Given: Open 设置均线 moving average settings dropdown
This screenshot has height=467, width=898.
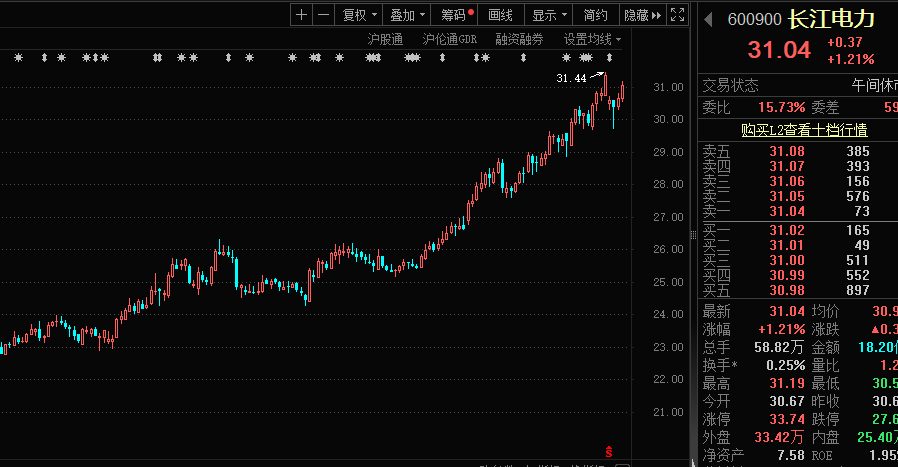Looking at the screenshot, I should pos(591,39).
